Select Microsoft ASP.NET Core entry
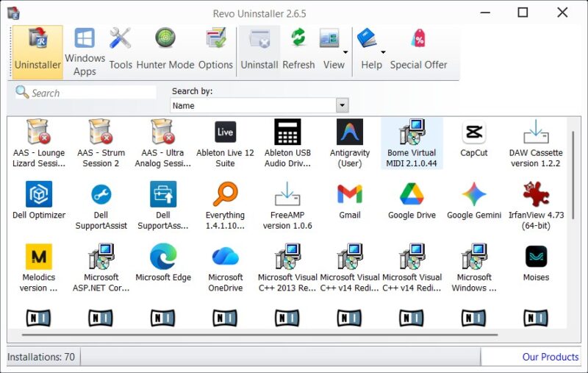Viewport: 588px width, 373px height. tap(101, 268)
